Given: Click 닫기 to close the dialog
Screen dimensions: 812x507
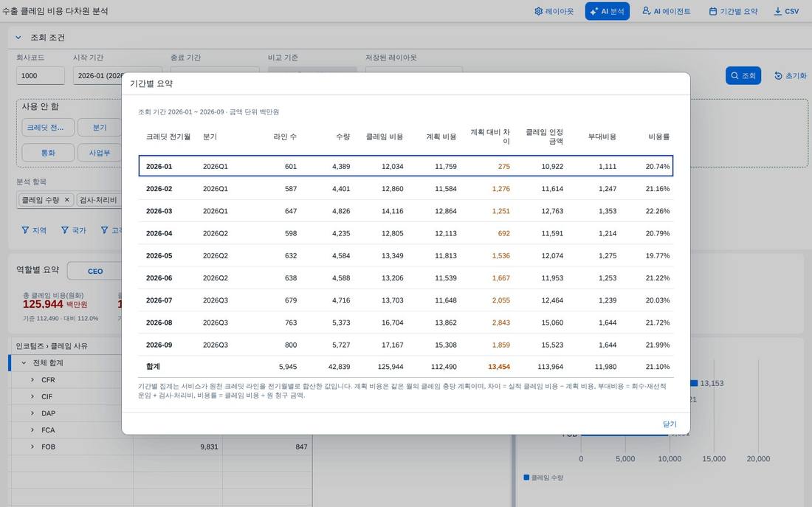Looking at the screenshot, I should click(x=670, y=424).
